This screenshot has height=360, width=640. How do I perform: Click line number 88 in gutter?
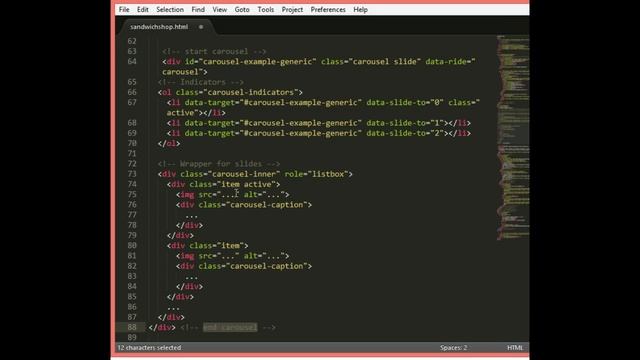point(132,327)
